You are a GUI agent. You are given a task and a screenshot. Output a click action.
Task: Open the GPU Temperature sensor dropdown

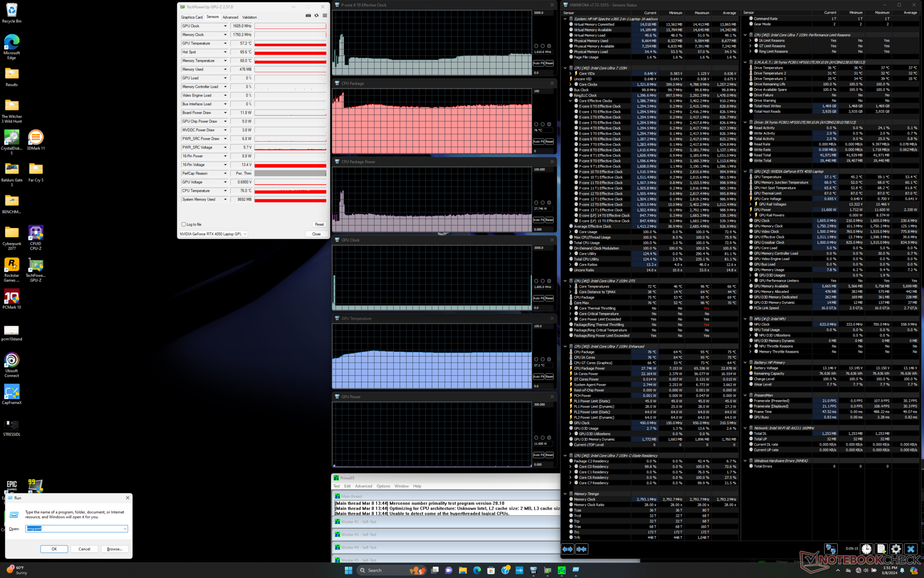(225, 43)
